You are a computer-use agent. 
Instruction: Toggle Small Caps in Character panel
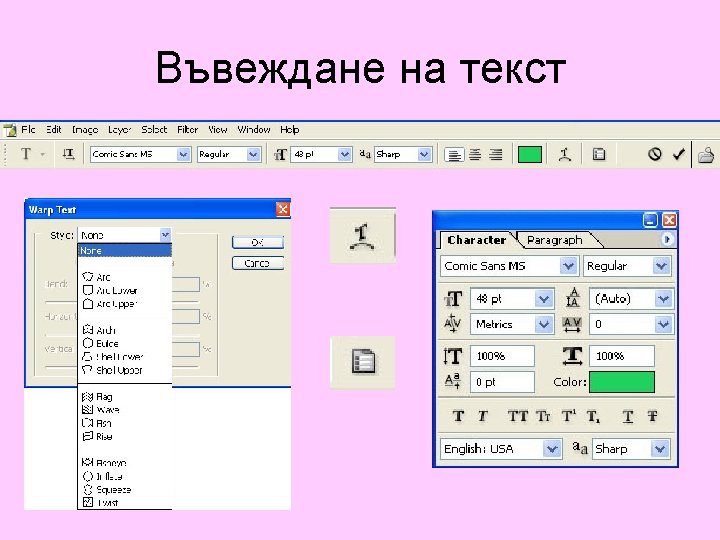coord(543,416)
